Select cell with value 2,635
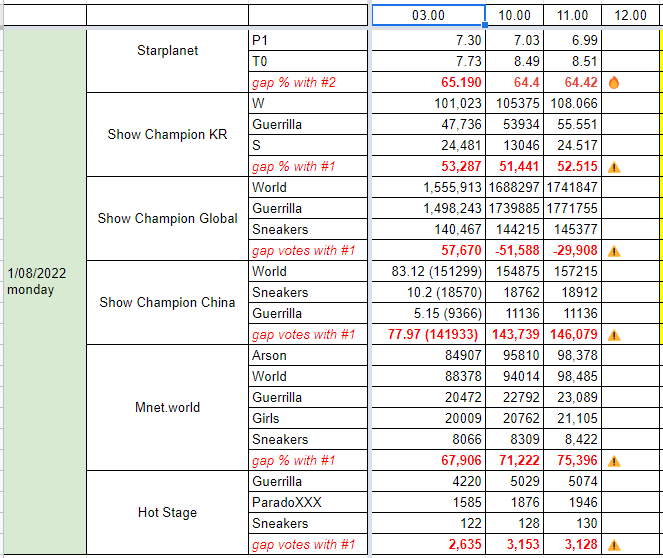Viewport: 663px width, 558px height. (x=428, y=544)
